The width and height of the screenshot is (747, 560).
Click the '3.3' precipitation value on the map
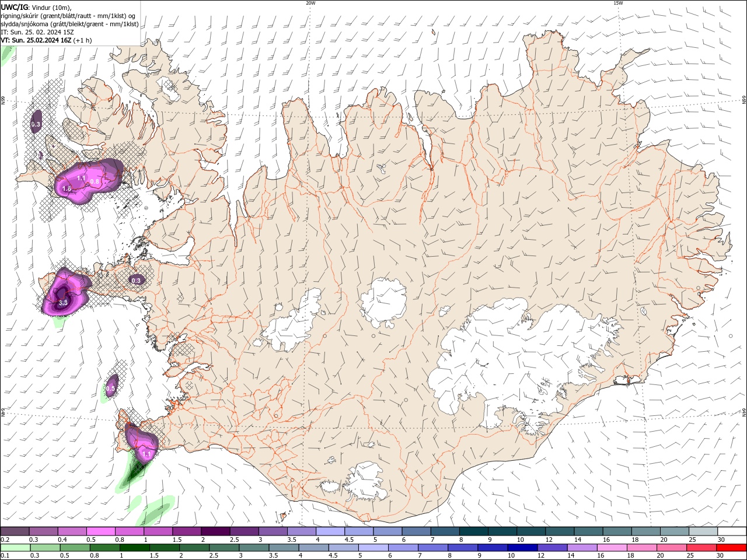(64, 303)
